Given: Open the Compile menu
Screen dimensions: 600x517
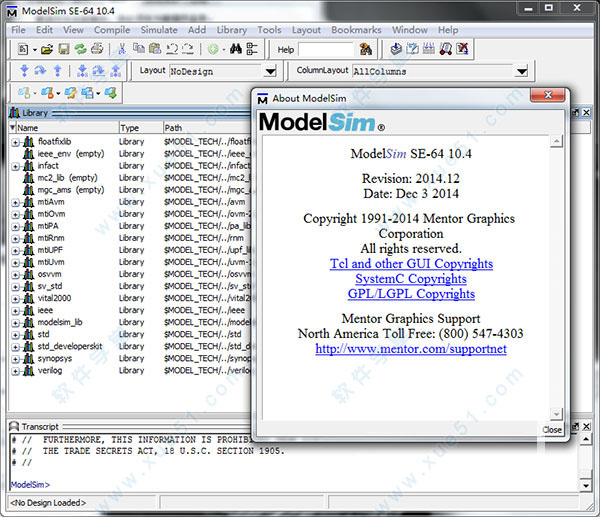Looking at the screenshot, I should (x=112, y=30).
